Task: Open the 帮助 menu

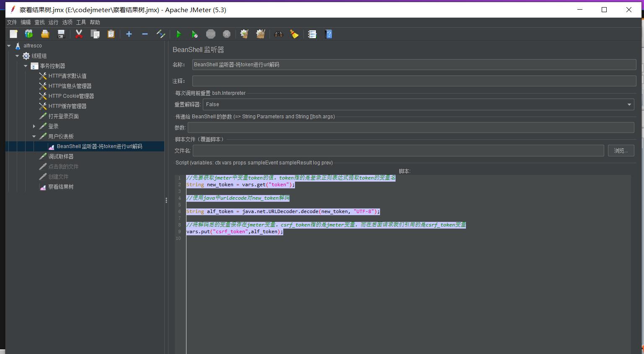Action: [x=95, y=22]
